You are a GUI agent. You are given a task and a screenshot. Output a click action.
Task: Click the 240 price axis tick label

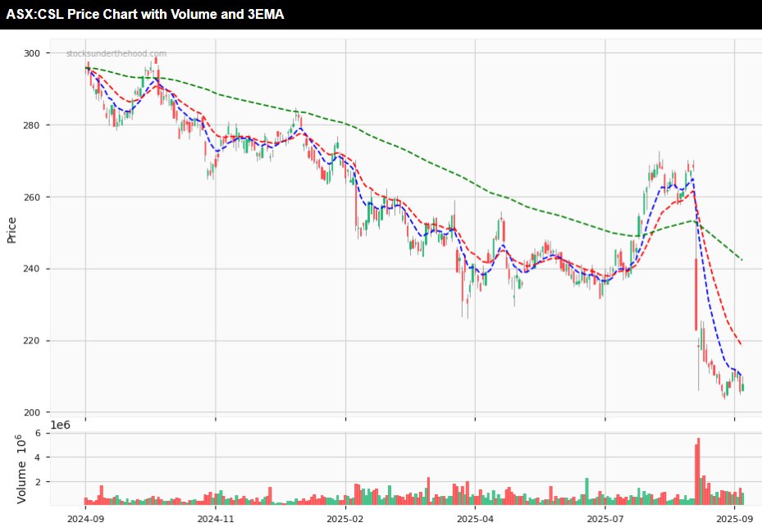click(54, 269)
